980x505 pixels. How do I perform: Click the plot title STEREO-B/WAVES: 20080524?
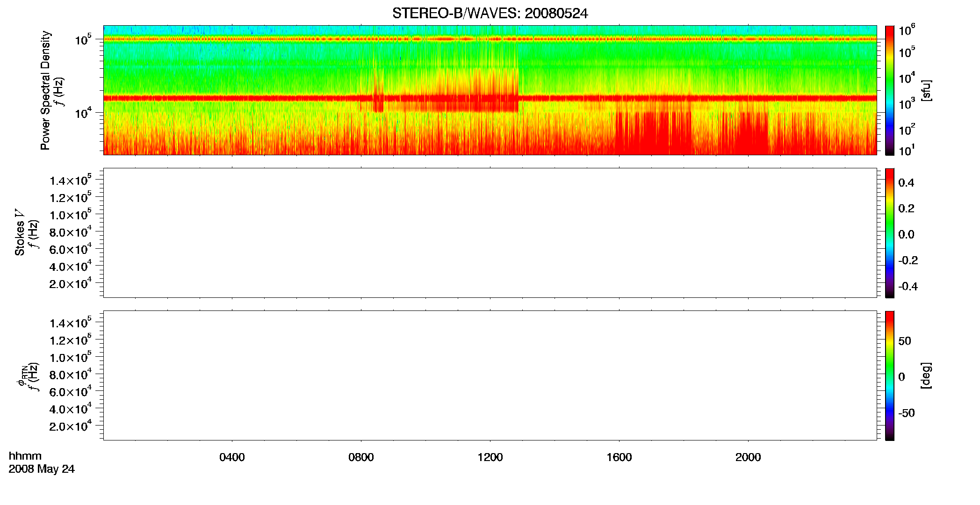(x=490, y=14)
